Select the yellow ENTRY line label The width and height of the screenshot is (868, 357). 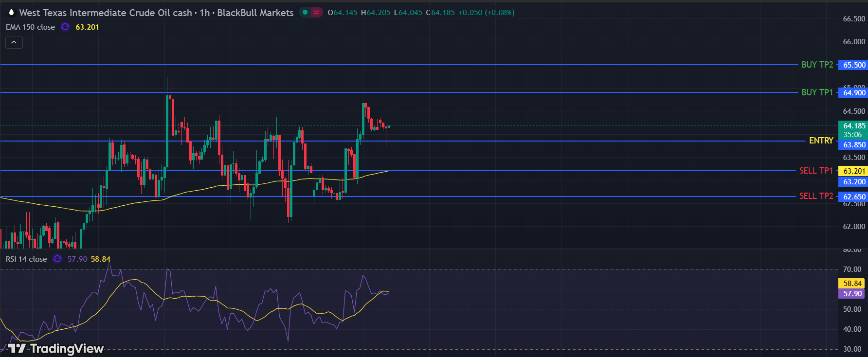(x=821, y=141)
